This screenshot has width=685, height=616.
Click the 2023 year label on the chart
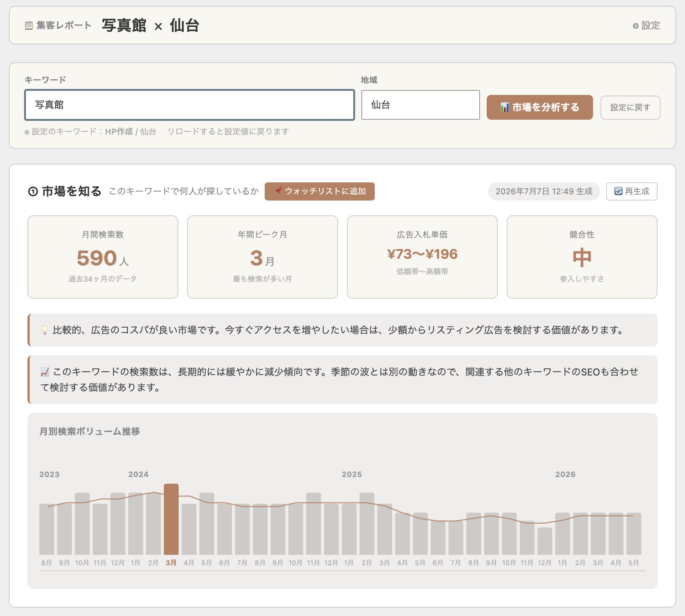point(49,474)
